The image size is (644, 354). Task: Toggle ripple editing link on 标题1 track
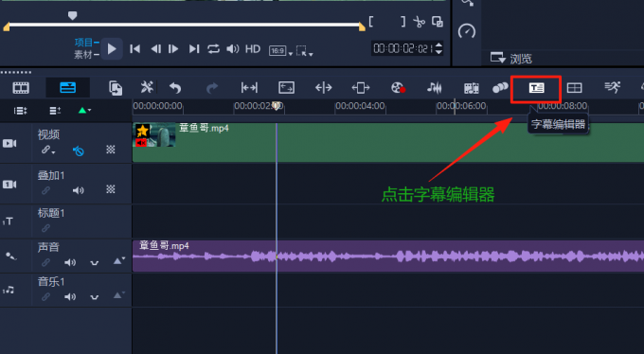[x=46, y=228]
